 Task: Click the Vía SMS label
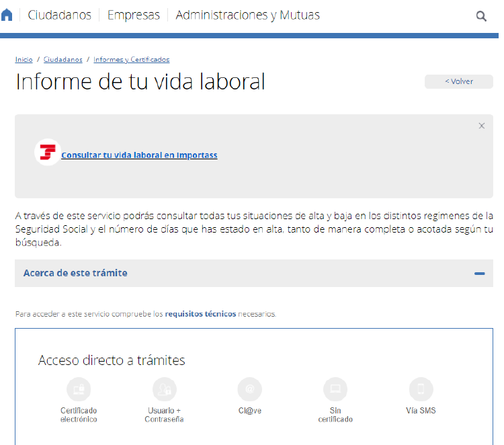coord(421,411)
